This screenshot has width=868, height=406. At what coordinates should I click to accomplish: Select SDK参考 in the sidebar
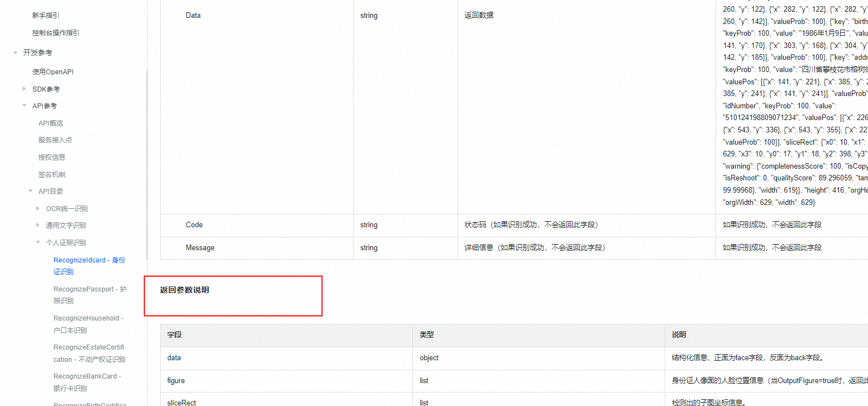(x=46, y=89)
